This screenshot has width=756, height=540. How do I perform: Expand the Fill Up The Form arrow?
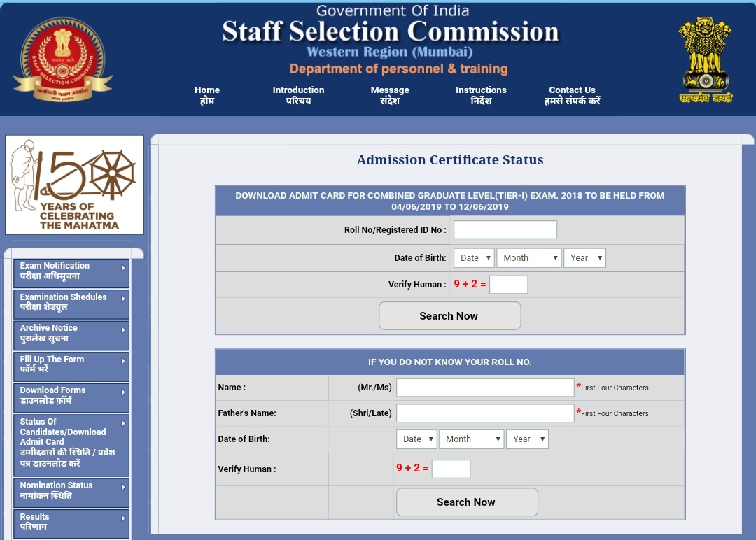[123, 361]
